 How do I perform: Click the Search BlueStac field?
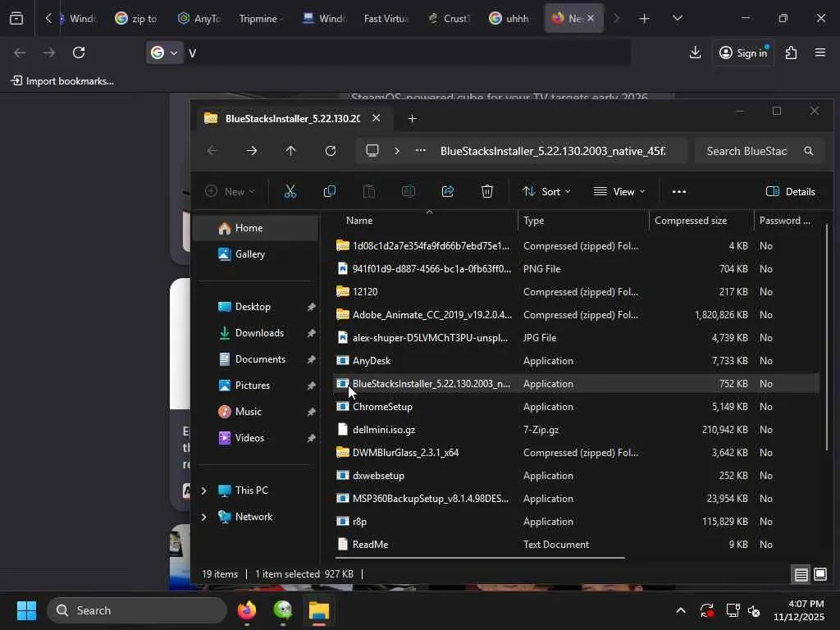click(x=760, y=151)
